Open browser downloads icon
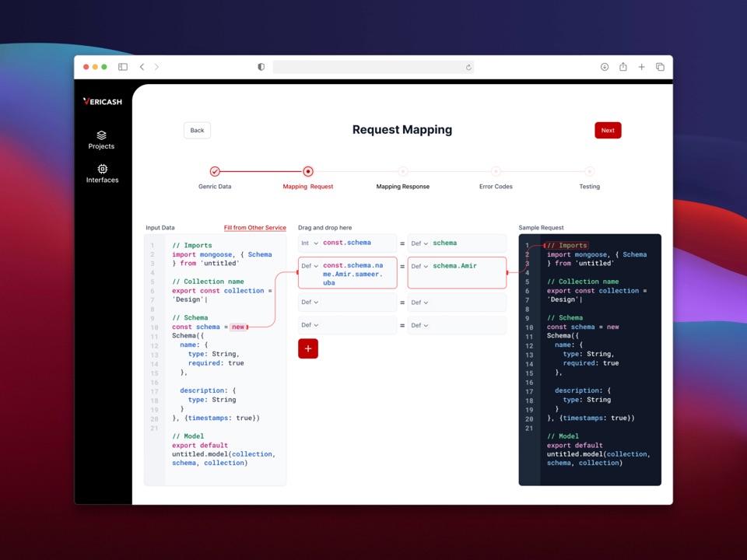747x560 pixels. coord(605,67)
